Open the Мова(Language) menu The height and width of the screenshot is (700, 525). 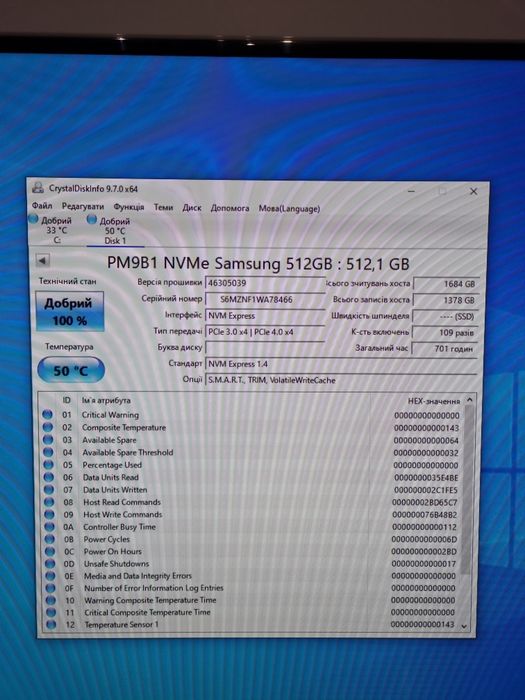click(289, 208)
